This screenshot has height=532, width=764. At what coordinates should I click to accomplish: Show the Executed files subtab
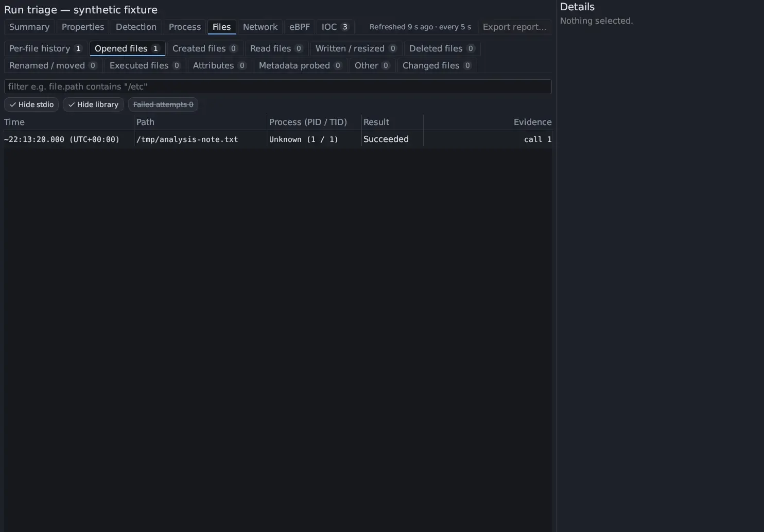point(145,66)
